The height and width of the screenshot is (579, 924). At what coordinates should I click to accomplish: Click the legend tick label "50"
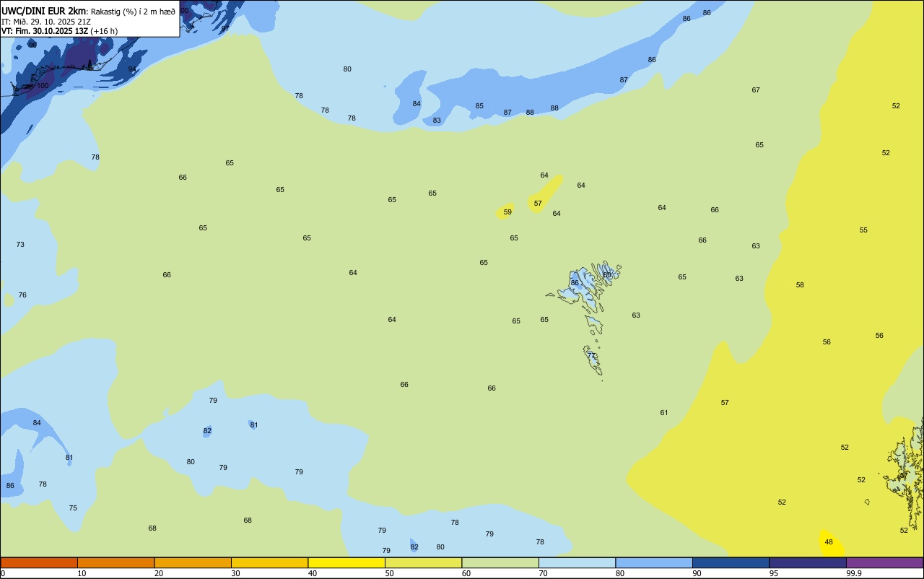click(x=389, y=573)
